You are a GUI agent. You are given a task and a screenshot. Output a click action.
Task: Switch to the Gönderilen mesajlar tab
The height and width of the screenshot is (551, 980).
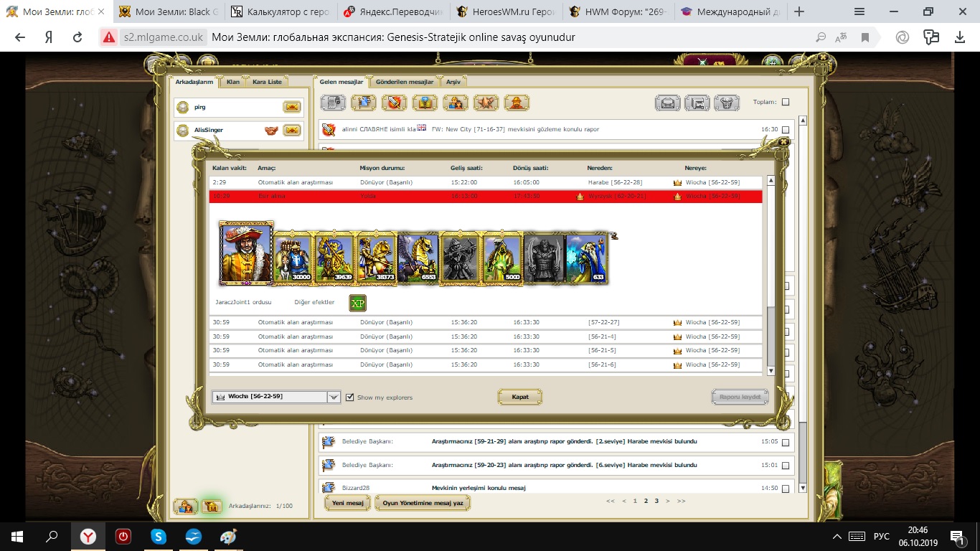point(405,82)
